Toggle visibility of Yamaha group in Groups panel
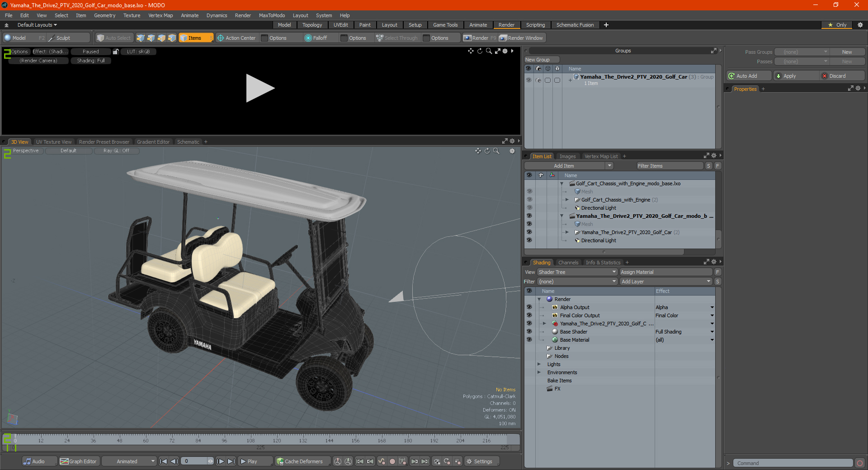 (x=528, y=80)
